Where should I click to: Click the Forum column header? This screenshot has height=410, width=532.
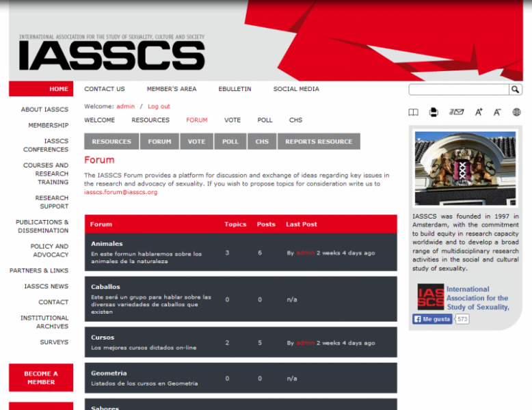(x=101, y=225)
